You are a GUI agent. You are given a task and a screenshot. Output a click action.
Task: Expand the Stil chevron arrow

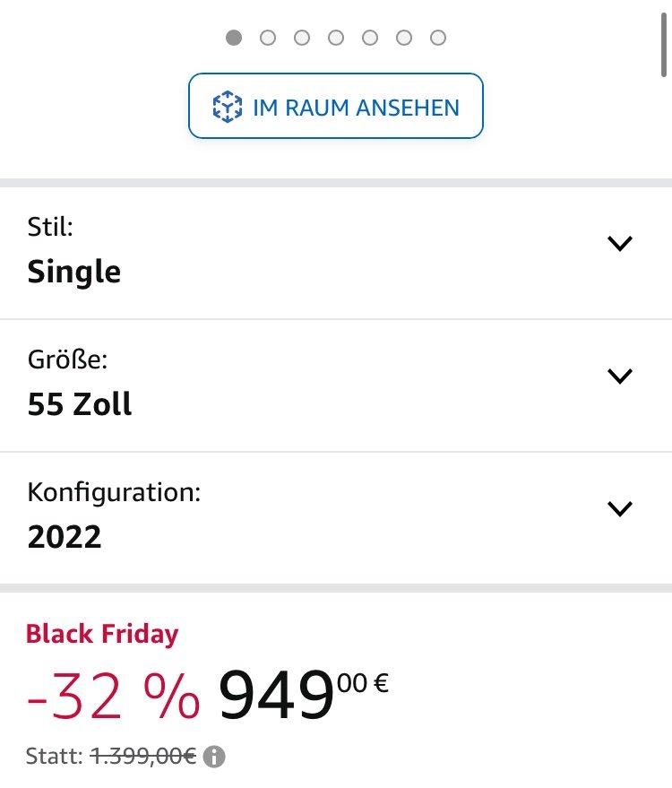point(620,243)
